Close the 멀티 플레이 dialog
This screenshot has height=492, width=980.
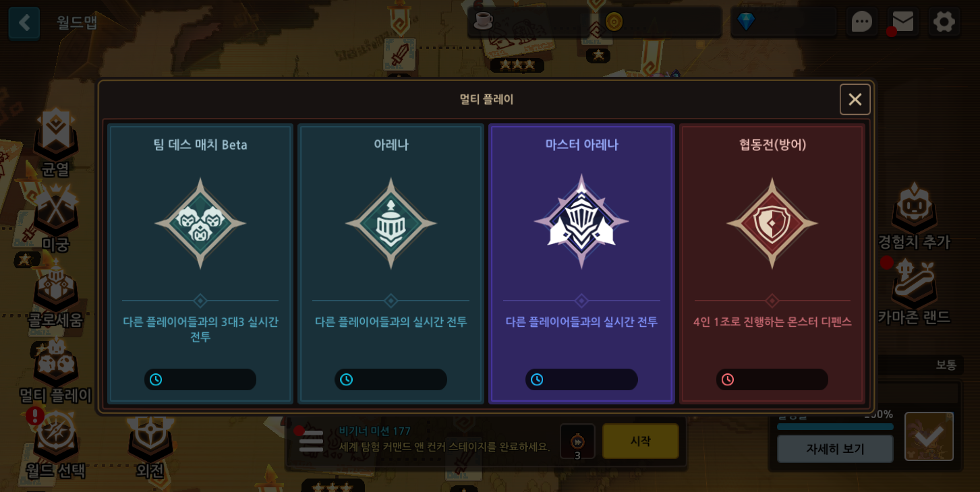[855, 99]
